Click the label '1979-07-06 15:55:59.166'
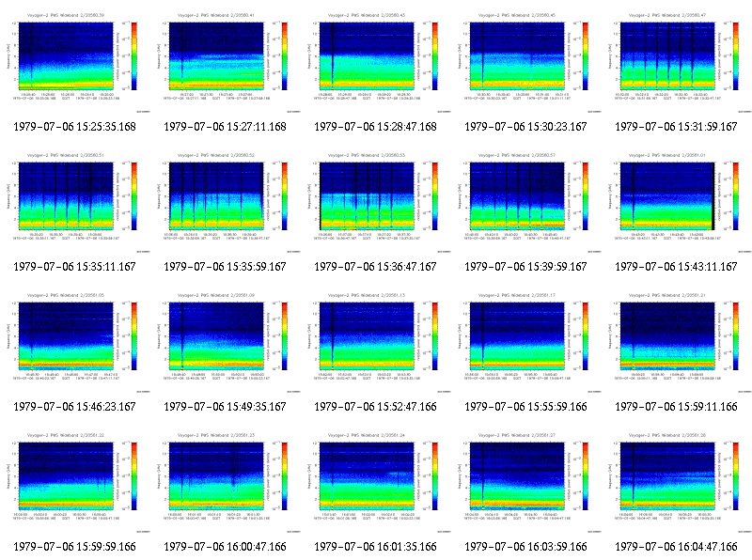Image resolution: width=752 pixels, height=560 pixels. [x=525, y=407]
